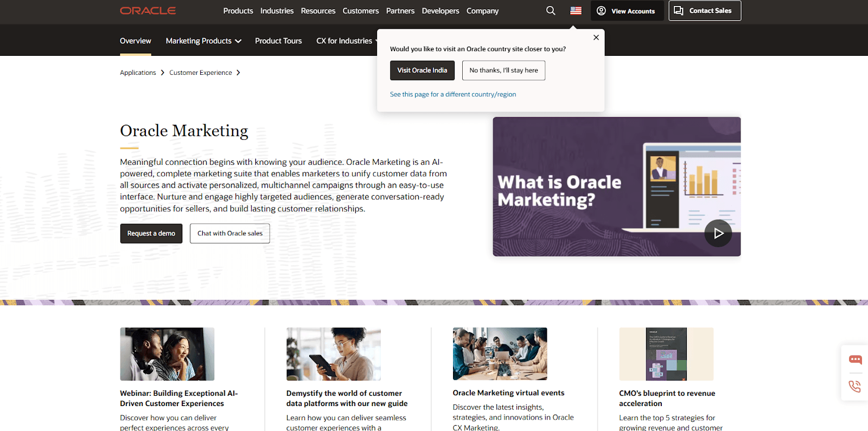Choose No thanks, I'll stay here
The image size is (868, 431).
coord(503,70)
